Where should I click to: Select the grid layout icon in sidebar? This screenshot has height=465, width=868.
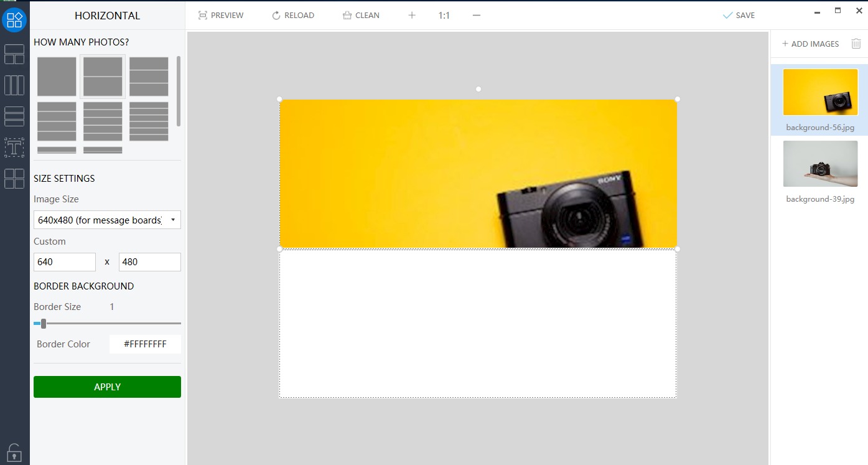pos(14,54)
